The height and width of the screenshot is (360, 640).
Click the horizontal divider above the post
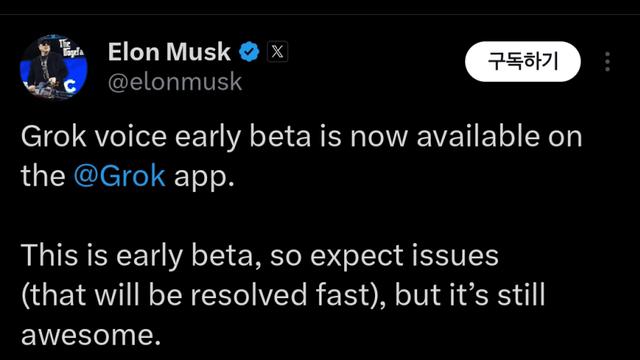320,15
